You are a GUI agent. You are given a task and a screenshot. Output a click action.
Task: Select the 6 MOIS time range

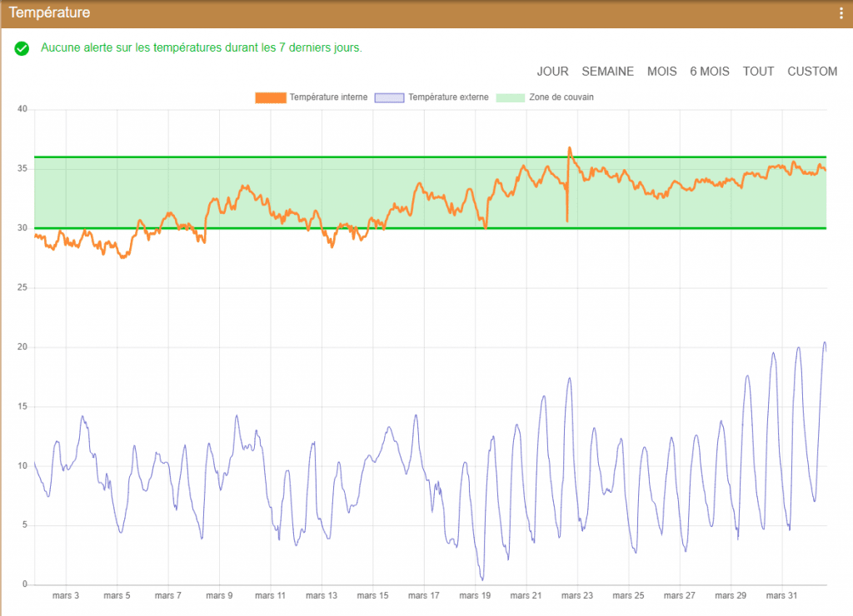click(x=710, y=72)
